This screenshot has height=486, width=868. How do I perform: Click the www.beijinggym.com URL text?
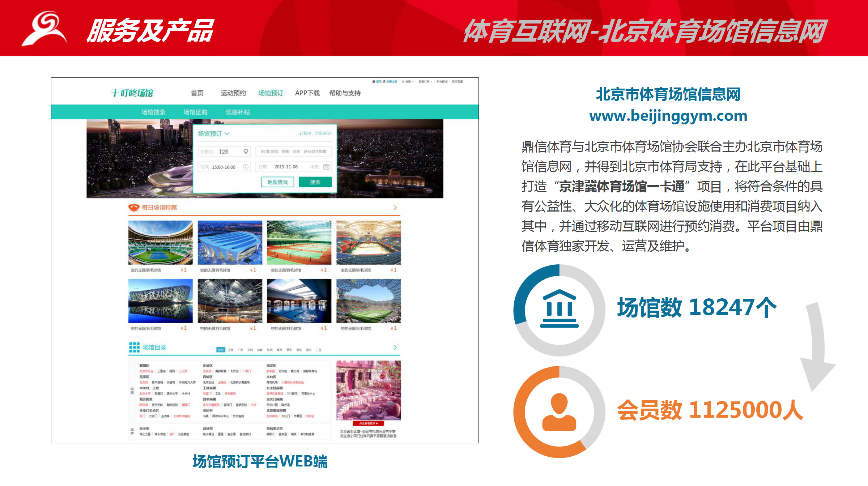coord(668,116)
